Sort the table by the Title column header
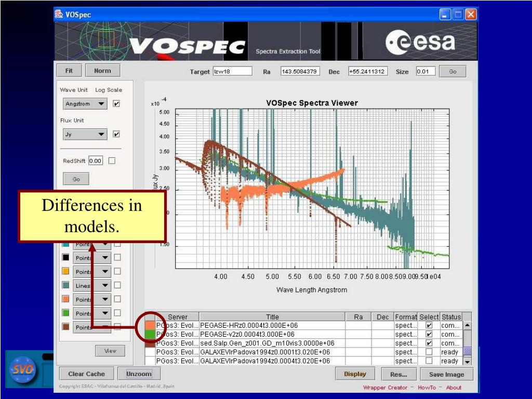The height and width of the screenshot is (399, 532). pyautogui.click(x=272, y=317)
